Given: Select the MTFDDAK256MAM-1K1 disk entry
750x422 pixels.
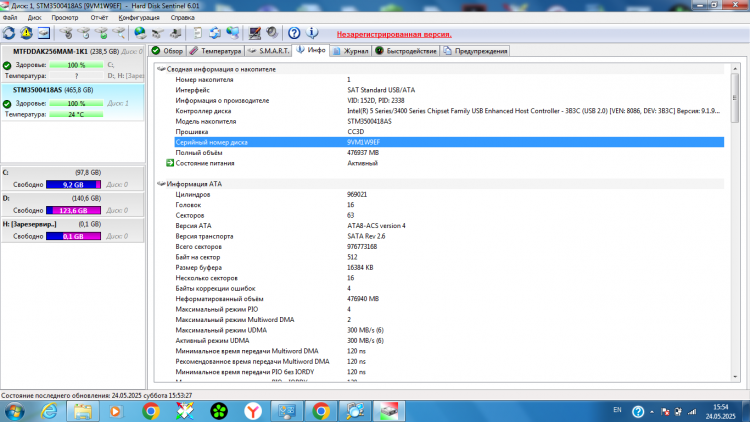Looking at the screenshot, I should [x=72, y=64].
